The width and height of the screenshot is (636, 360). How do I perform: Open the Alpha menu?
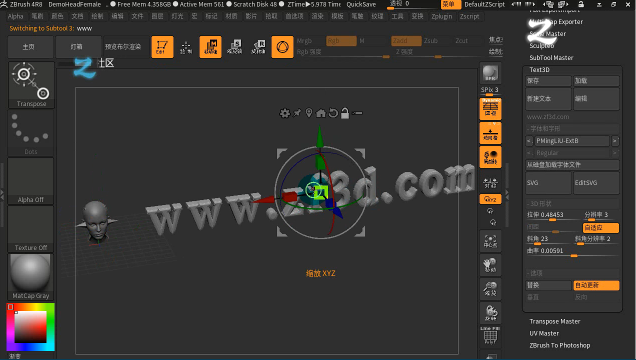click(15, 16)
